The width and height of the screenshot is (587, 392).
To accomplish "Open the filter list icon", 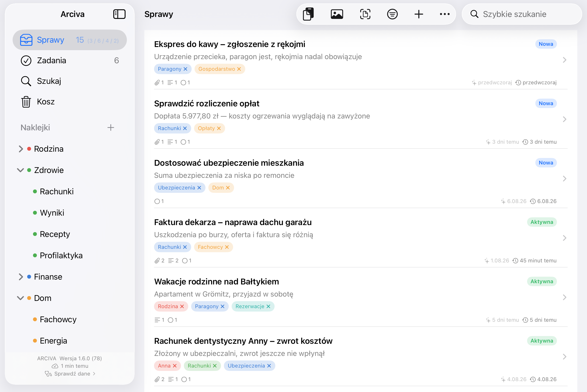I will click(x=392, y=14).
